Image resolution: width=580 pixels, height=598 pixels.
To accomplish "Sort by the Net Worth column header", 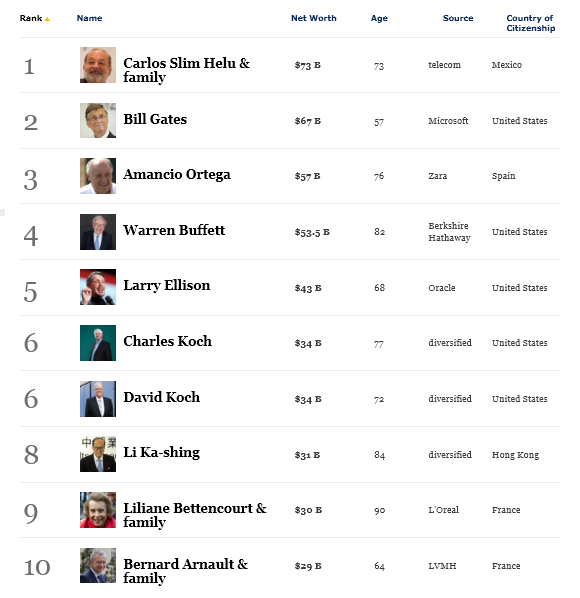I will (x=313, y=18).
